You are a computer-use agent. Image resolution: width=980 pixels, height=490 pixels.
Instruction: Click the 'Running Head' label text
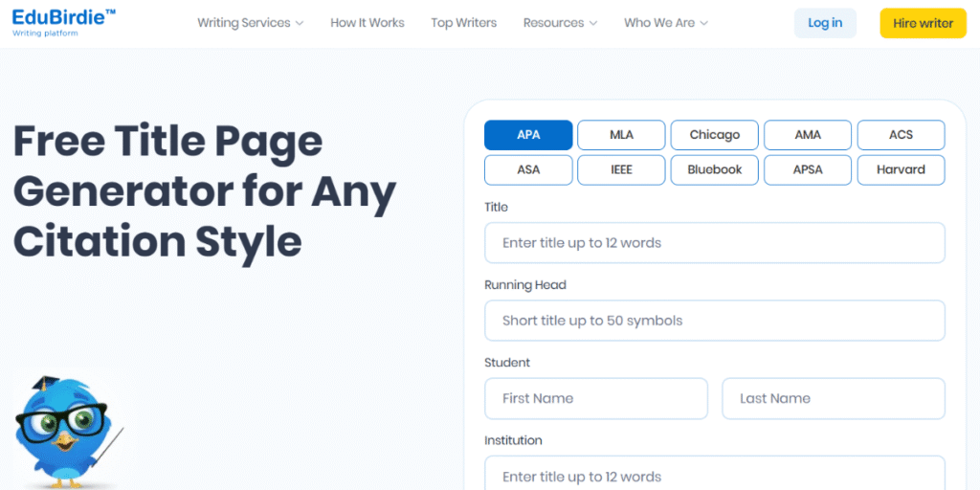(x=525, y=285)
